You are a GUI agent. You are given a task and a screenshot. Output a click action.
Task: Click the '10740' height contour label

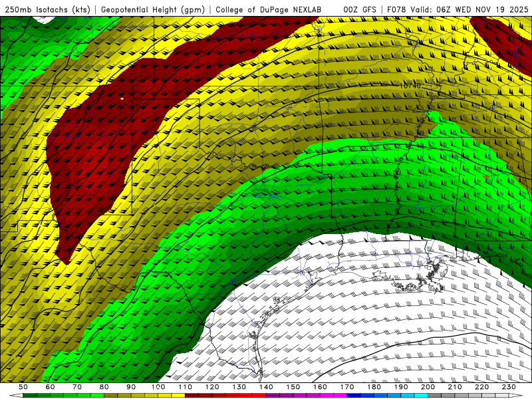click(410, 86)
